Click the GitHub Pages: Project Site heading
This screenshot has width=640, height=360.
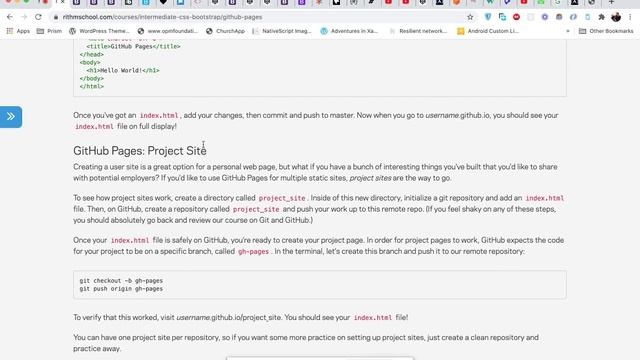click(x=140, y=151)
